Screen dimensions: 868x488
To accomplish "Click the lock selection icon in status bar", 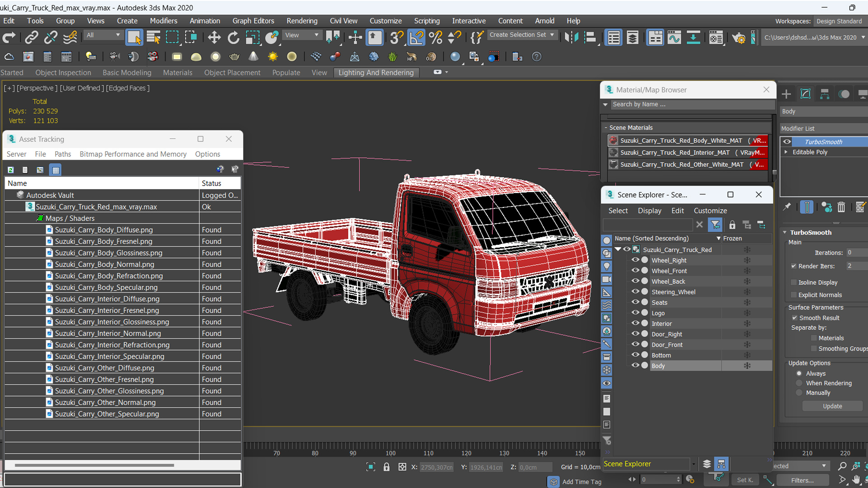I will pos(387,467).
